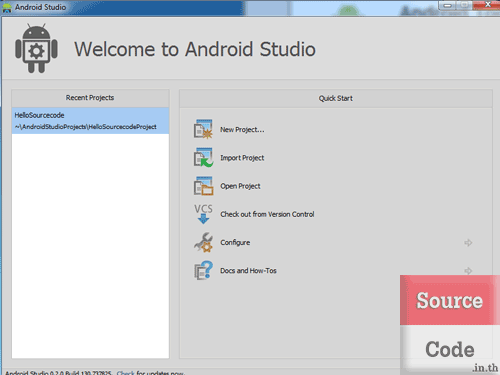Image resolution: width=500 pixels, height=375 pixels.
Task: Click the HelloSourcecodeProject path text
Action: click(x=86, y=127)
